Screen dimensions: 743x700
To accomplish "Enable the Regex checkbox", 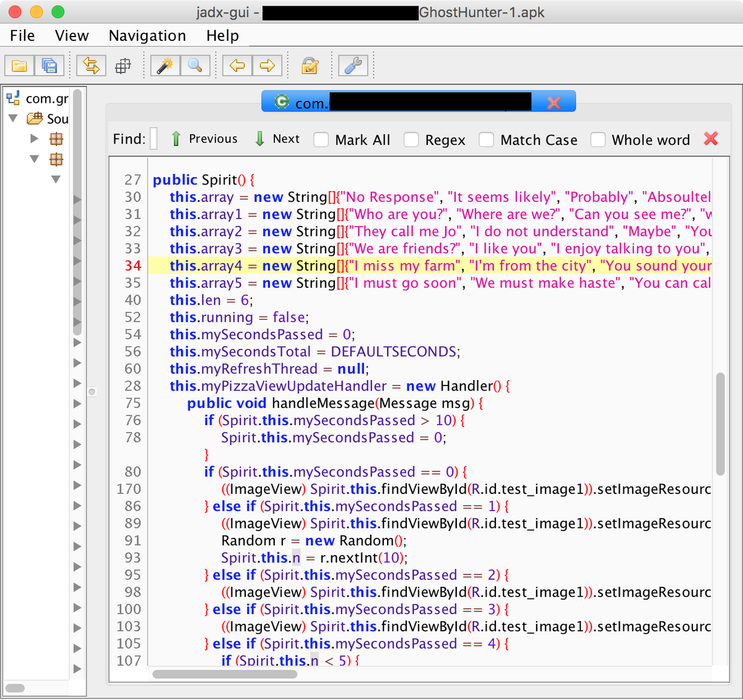I will pos(411,140).
